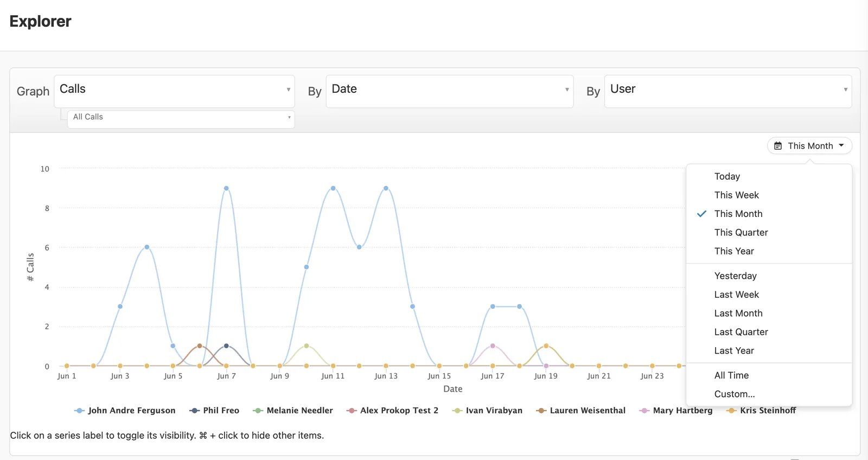
Task: Hide the Lauren Weisenthal series
Action: (580, 411)
